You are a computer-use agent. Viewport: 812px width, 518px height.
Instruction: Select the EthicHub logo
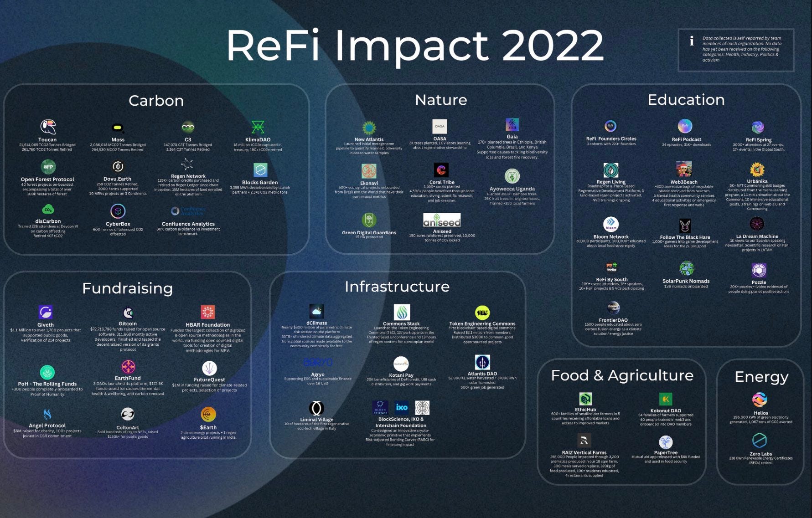(585, 399)
